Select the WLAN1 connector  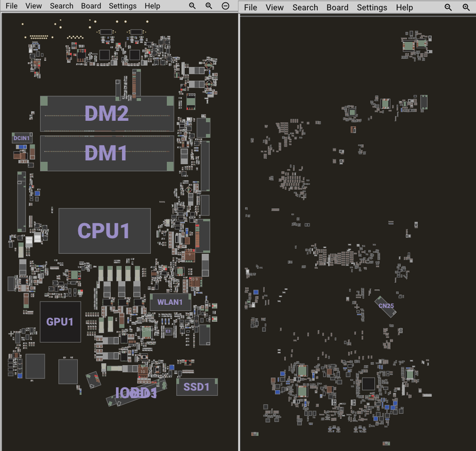[x=170, y=302]
